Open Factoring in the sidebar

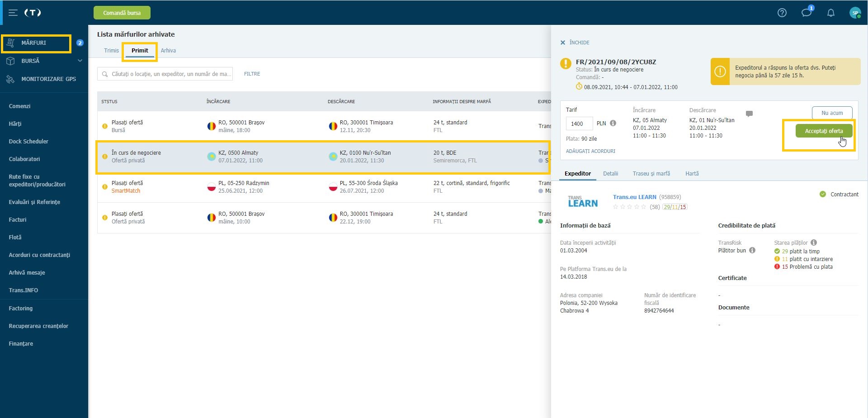pos(21,309)
